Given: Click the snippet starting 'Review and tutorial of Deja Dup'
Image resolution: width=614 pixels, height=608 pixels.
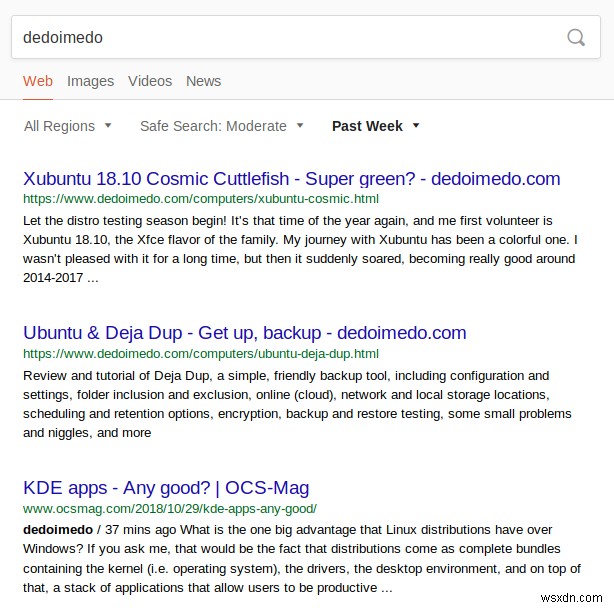Looking at the screenshot, I should point(297,404).
